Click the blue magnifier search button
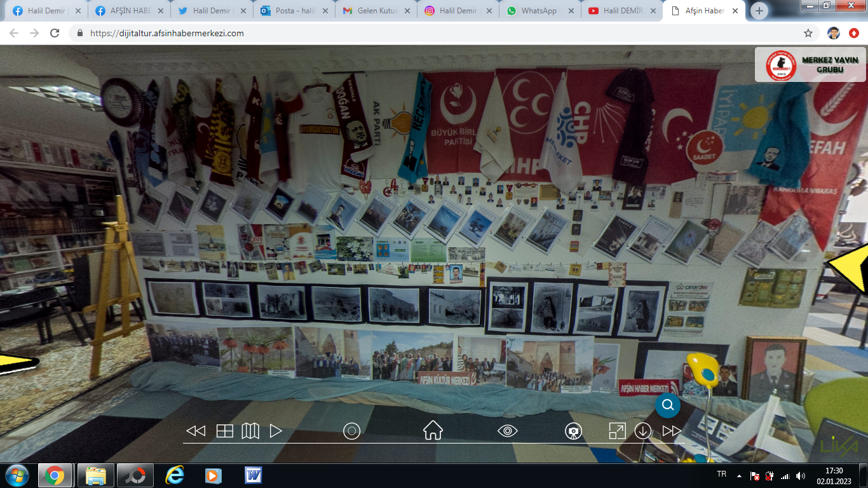 coord(668,405)
